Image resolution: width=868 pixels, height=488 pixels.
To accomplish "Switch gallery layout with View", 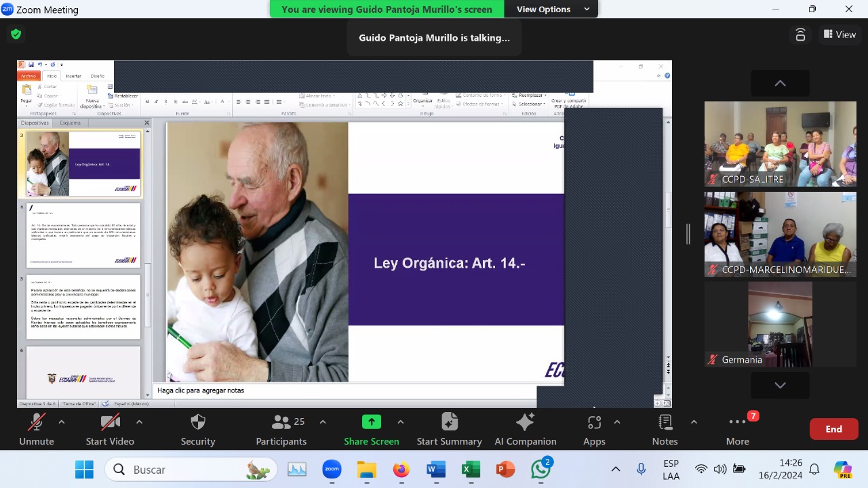I will (x=840, y=35).
